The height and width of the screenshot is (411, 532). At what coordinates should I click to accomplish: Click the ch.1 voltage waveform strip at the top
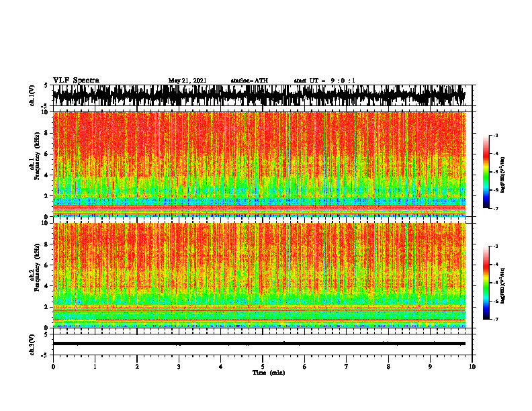point(259,95)
